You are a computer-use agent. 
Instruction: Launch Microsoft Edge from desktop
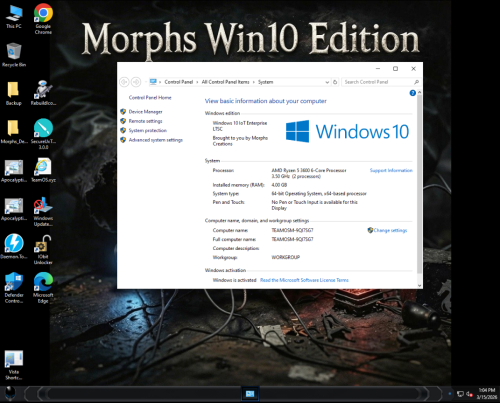pos(43,288)
